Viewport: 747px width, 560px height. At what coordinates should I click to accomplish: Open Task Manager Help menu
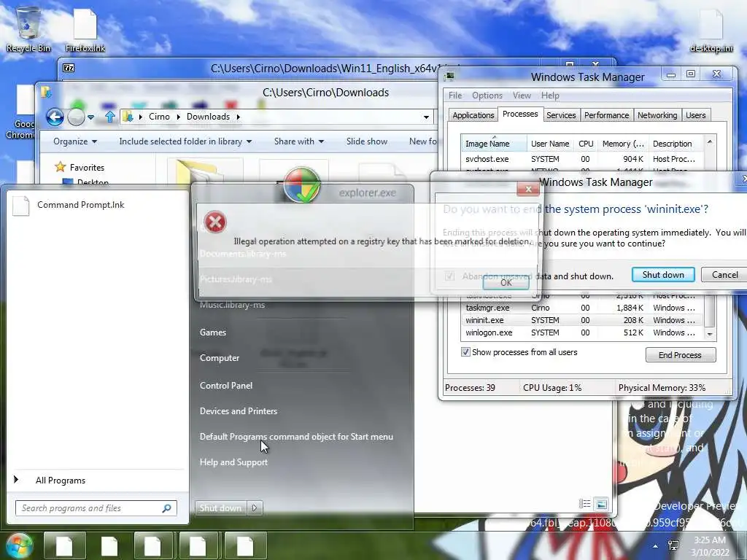tap(550, 96)
